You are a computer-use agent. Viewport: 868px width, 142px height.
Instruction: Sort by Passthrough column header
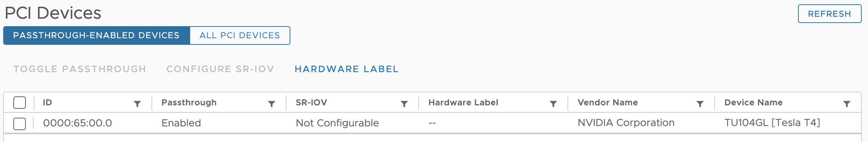click(x=189, y=103)
